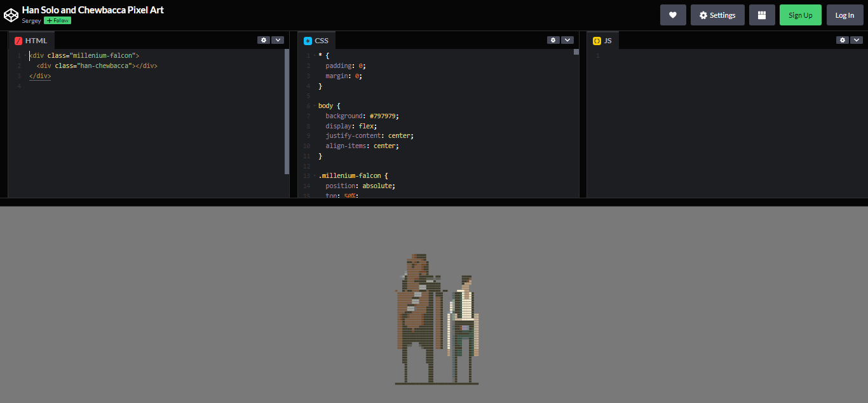
Task: Click the CodePen logo in the header
Action: 11,14
